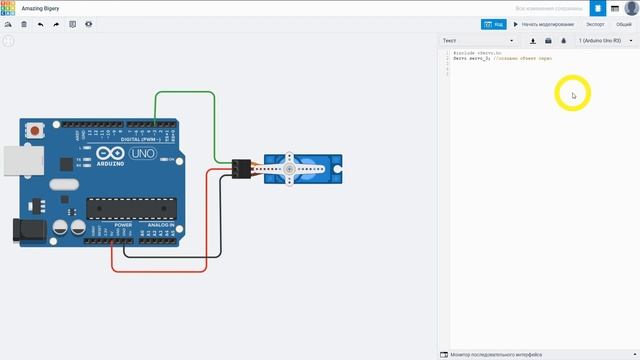Click the UNO label on the board
The height and width of the screenshot is (360, 640).
[142, 154]
